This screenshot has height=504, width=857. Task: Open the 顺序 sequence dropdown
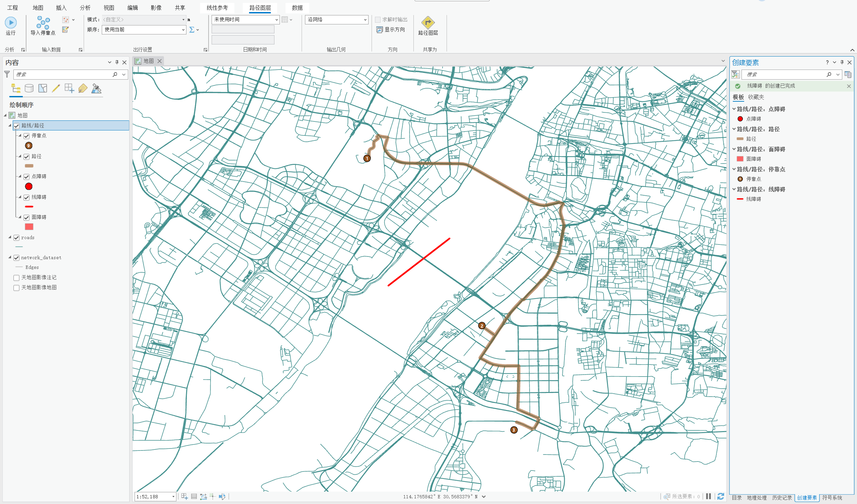tap(183, 29)
